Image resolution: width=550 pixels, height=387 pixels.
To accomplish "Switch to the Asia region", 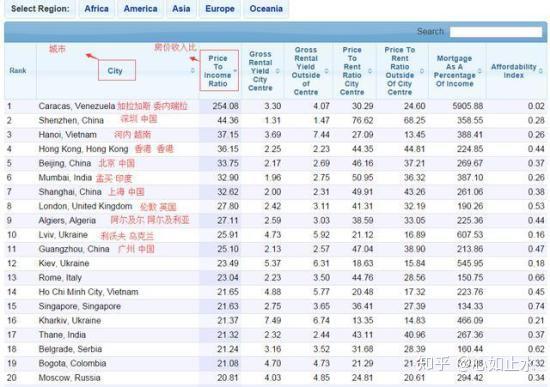I will click(x=181, y=9).
